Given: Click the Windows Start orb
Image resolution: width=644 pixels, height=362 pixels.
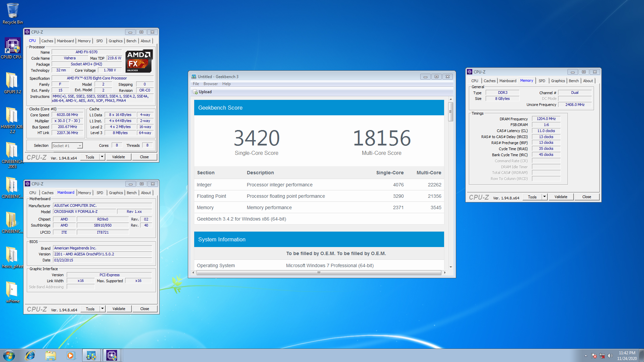Looking at the screenshot, I should pyautogui.click(x=9, y=355).
